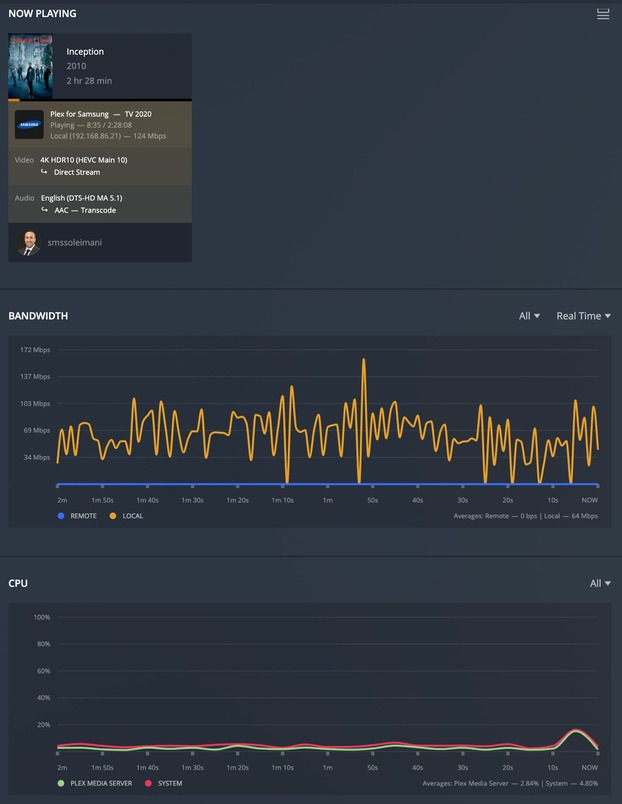622x804 pixels.
Task: Click the 'AAC — Transcode' text
Action: (x=85, y=210)
